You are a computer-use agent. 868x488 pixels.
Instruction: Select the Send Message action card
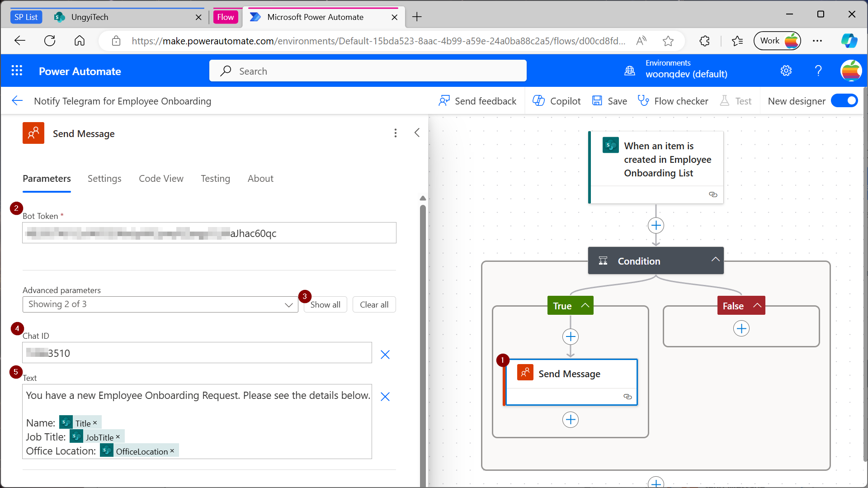pyautogui.click(x=571, y=382)
